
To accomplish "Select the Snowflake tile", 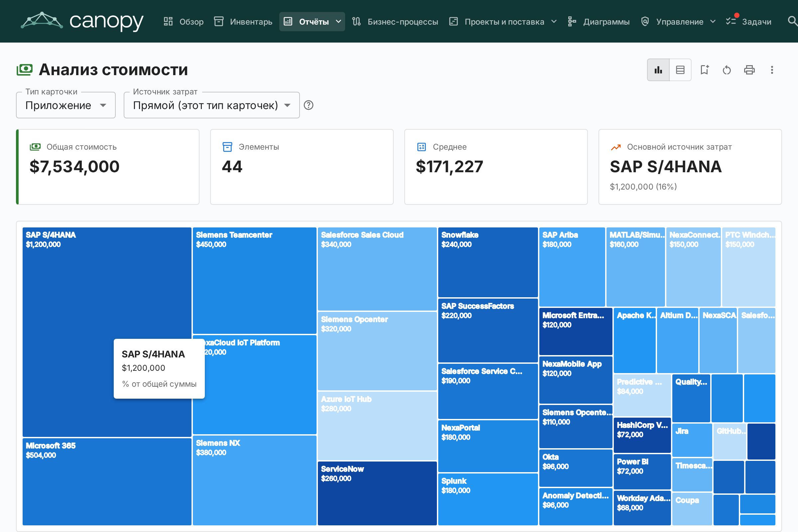I will [x=488, y=262].
